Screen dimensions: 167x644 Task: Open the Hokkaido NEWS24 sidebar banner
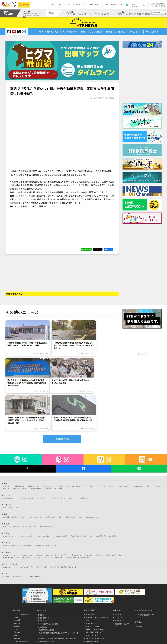coord(142,45)
